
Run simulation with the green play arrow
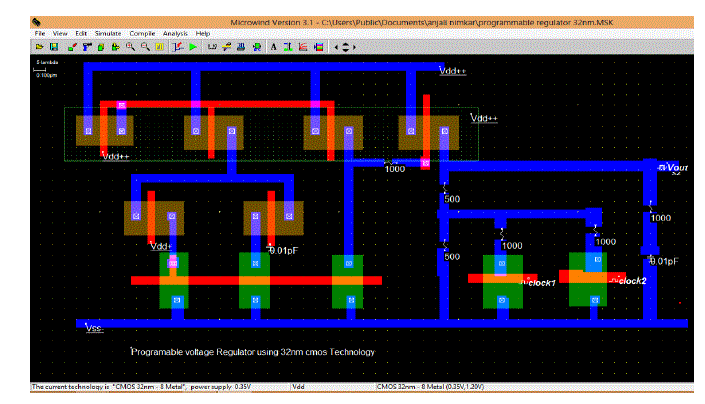(x=192, y=47)
